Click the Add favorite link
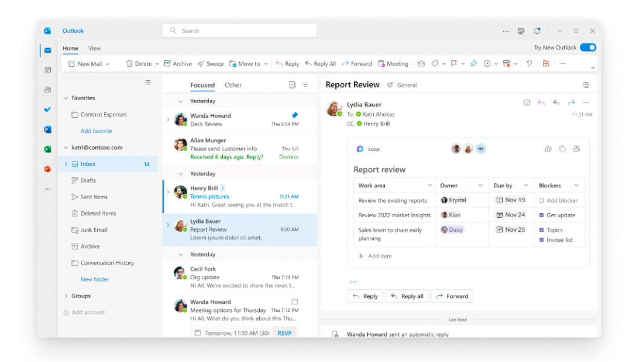644x362 pixels. tap(95, 131)
